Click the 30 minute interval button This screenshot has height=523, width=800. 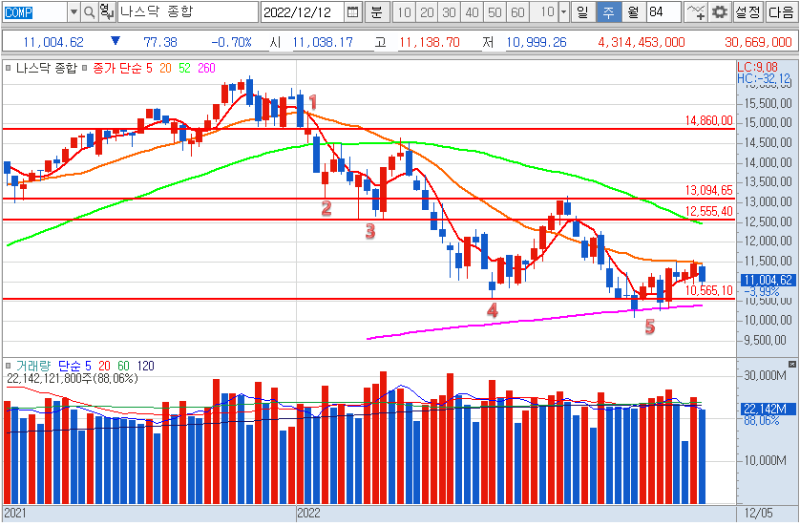click(x=449, y=12)
